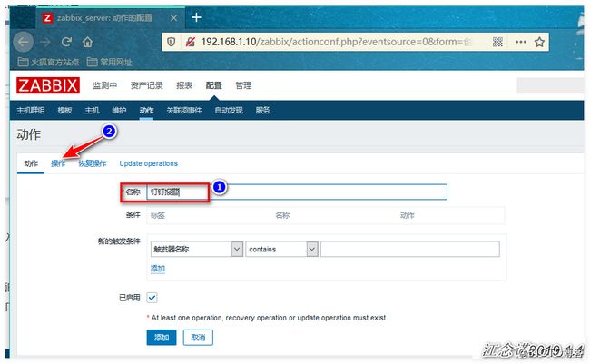This screenshot has width=590, height=364.
Task: Open the 火狐官方站点 bookmarks folder
Action: [48, 62]
